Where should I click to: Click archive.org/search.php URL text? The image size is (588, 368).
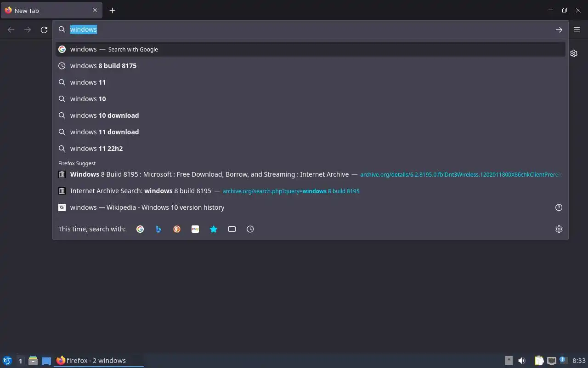point(291,191)
